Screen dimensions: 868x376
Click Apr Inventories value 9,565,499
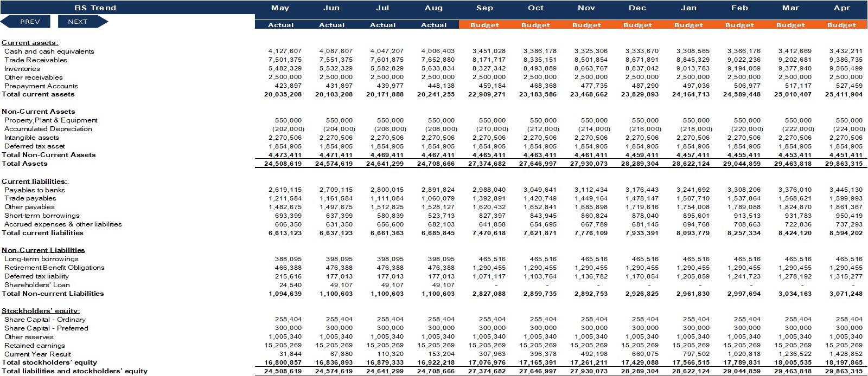click(x=846, y=68)
